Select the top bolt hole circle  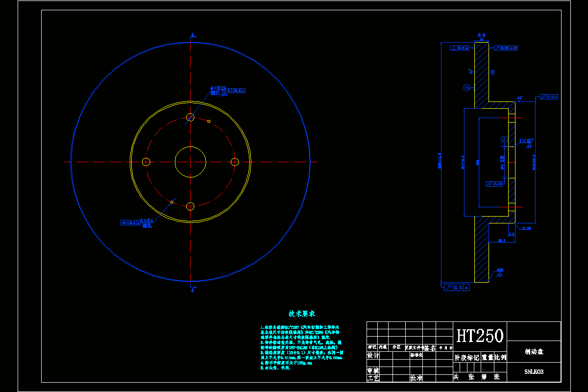pos(191,117)
